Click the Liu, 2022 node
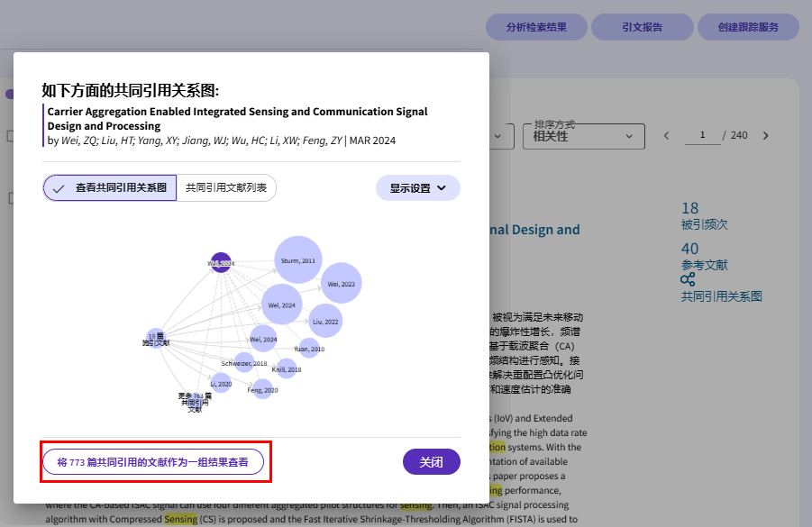Viewport: 812px width, 527px height. point(325,321)
